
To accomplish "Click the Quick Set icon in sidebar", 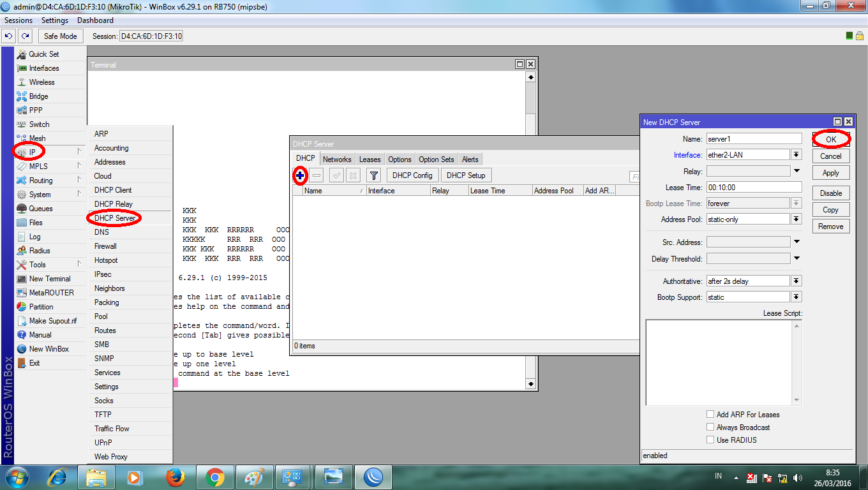I will (22, 54).
